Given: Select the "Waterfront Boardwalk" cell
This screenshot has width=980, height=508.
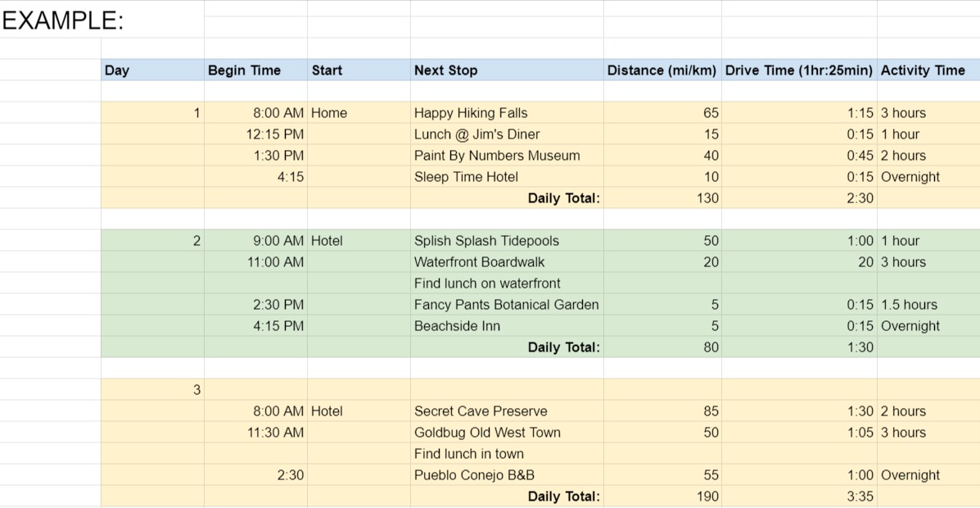Looking at the screenshot, I should [x=506, y=262].
